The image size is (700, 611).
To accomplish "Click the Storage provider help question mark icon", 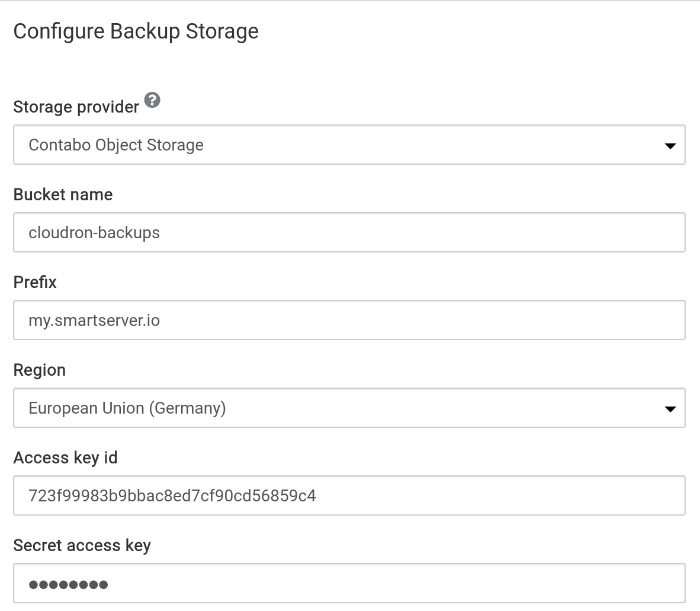I will [152, 100].
